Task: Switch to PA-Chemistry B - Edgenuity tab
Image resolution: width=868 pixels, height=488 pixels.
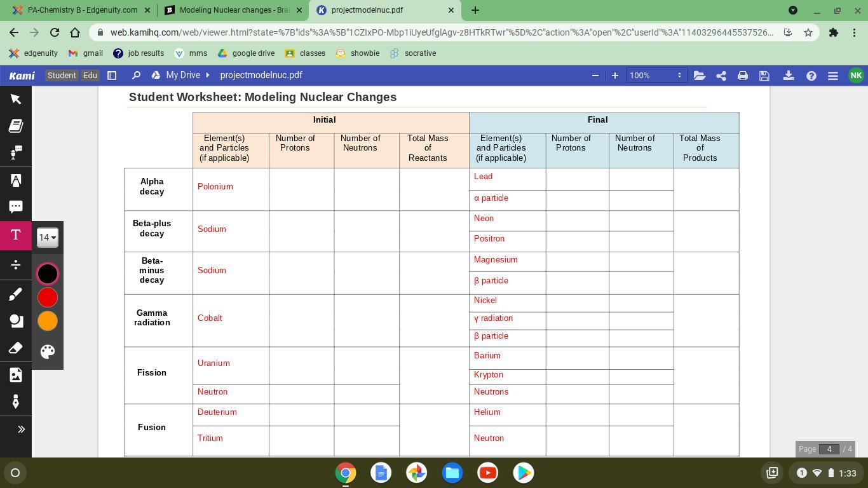Action: 82,10
